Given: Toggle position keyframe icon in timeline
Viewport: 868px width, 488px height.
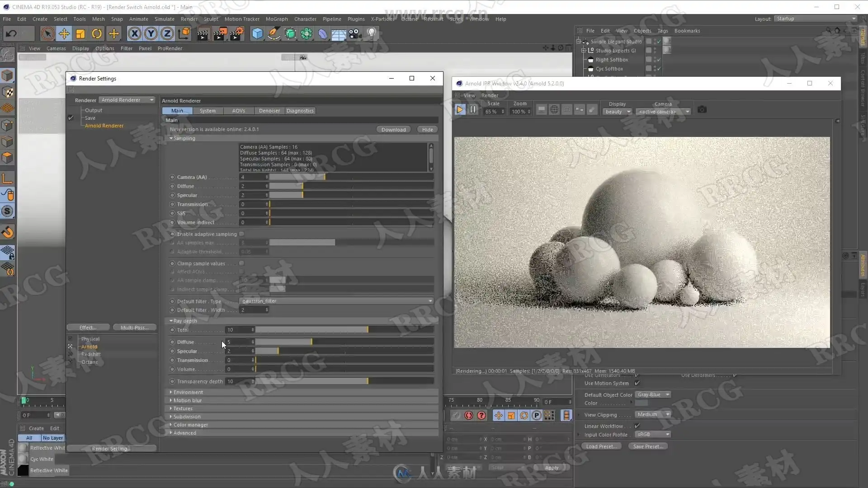Looking at the screenshot, I should click(499, 416).
